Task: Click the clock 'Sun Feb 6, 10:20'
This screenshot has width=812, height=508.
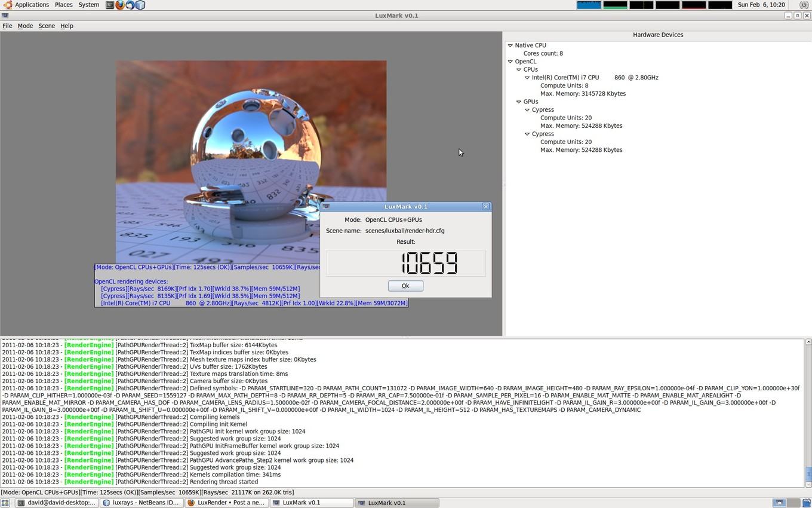Action: [761, 5]
